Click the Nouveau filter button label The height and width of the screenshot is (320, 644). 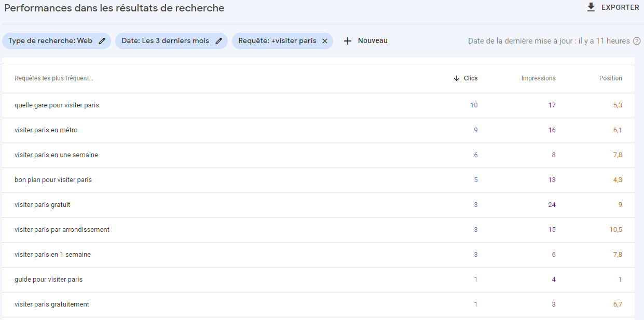click(373, 41)
